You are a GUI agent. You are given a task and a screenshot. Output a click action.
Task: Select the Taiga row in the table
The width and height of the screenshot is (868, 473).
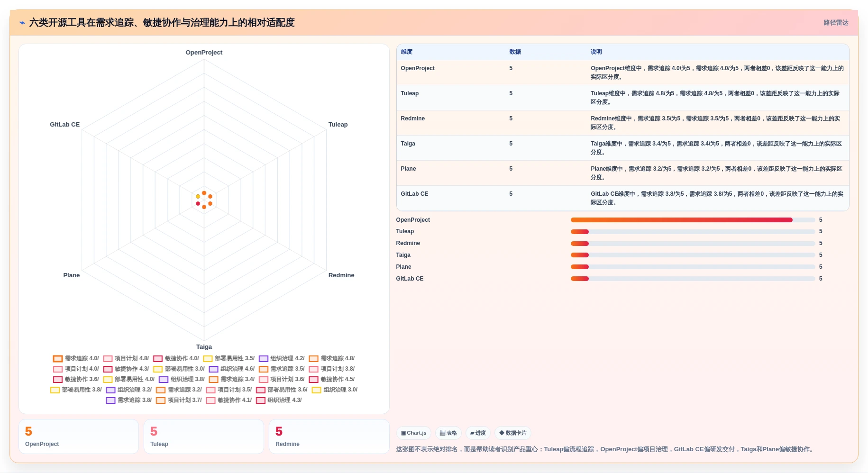click(x=622, y=148)
